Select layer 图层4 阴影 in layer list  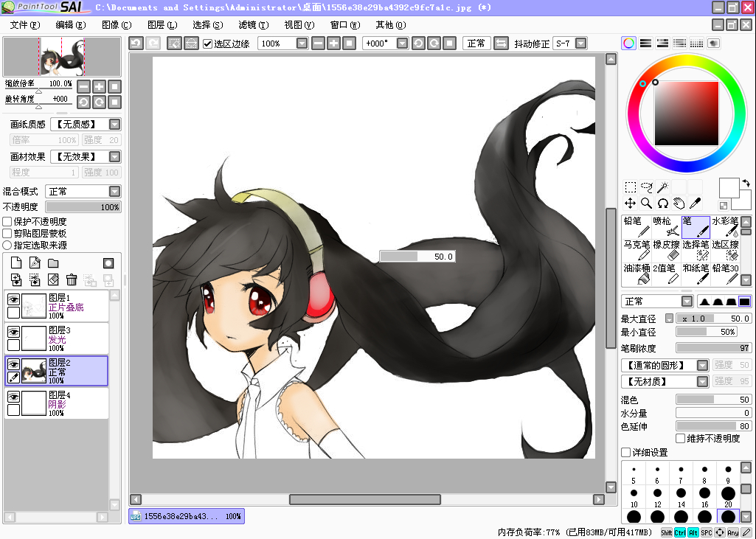point(56,403)
